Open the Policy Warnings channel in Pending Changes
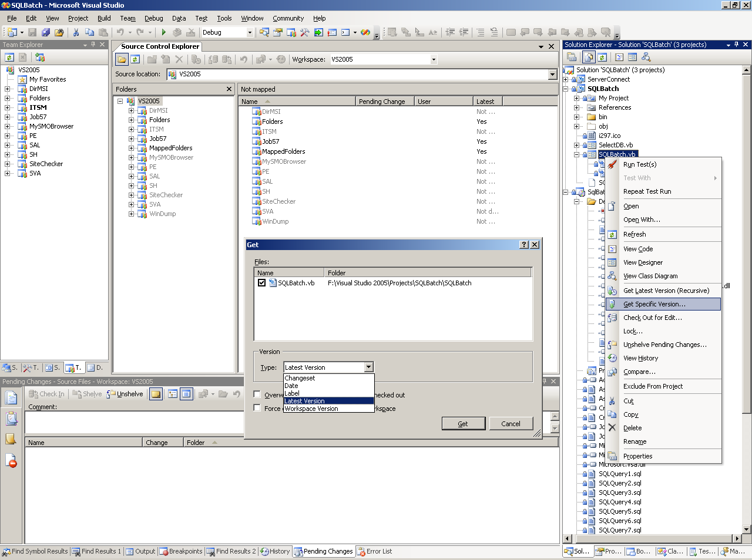The height and width of the screenshot is (560, 752). 11,461
